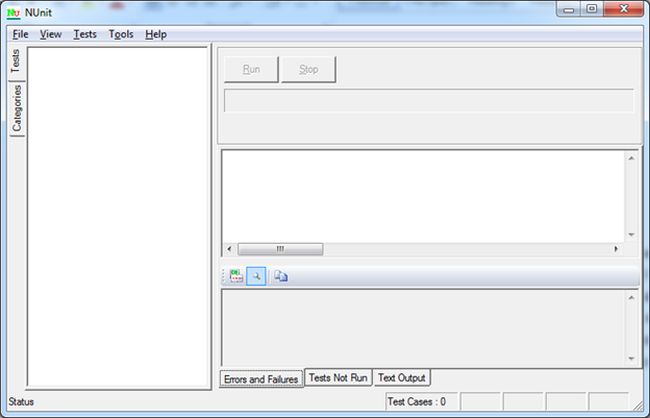Image resolution: width=650 pixels, height=418 pixels.
Task: Open the Tests menu
Action: coord(85,34)
